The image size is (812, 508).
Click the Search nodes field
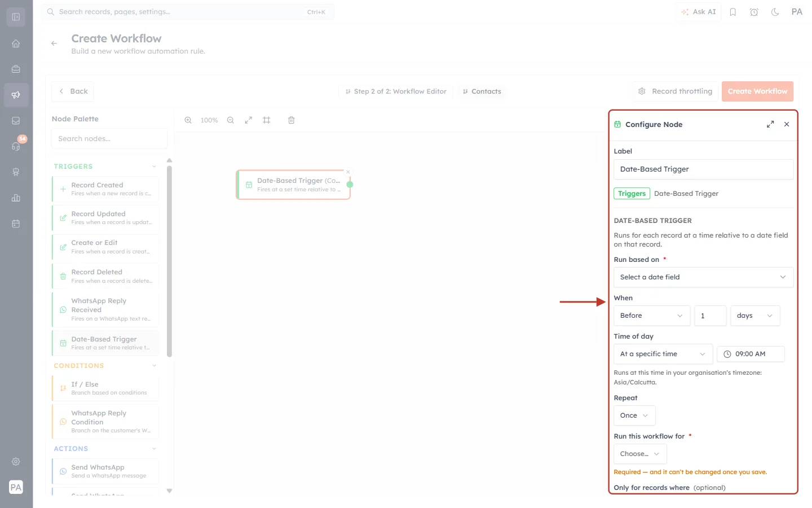tap(109, 139)
